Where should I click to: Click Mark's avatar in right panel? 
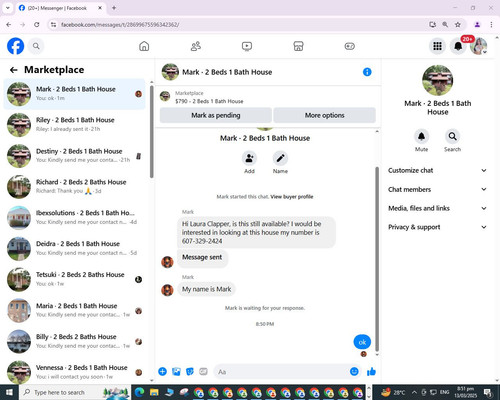pyautogui.click(x=437, y=80)
